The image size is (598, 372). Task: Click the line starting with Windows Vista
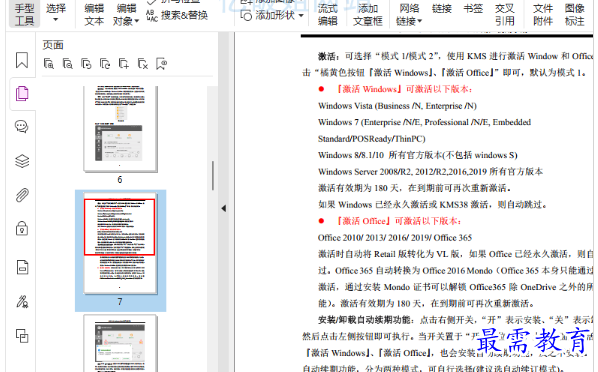(397, 106)
